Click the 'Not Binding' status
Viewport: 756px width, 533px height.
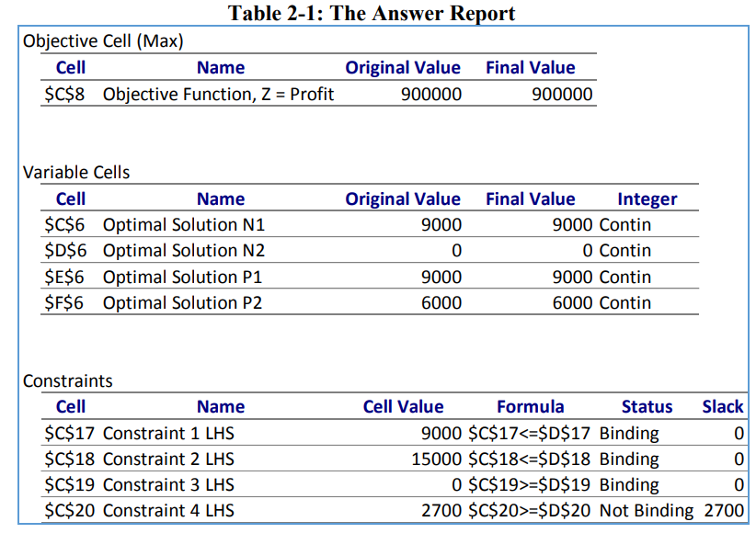click(646, 510)
